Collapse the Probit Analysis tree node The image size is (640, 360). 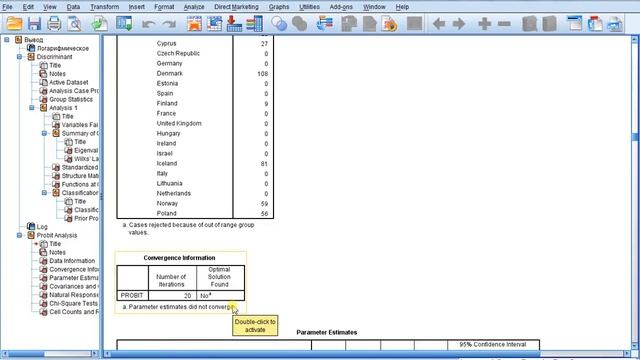coord(19,236)
